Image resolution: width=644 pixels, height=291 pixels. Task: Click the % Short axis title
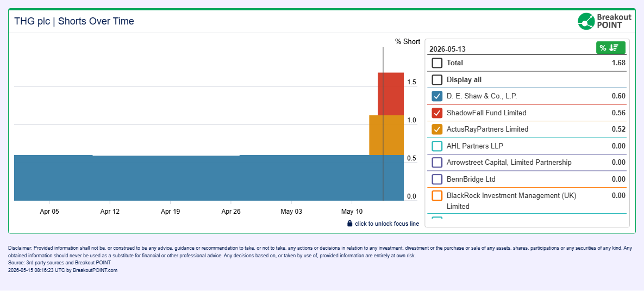click(x=408, y=41)
